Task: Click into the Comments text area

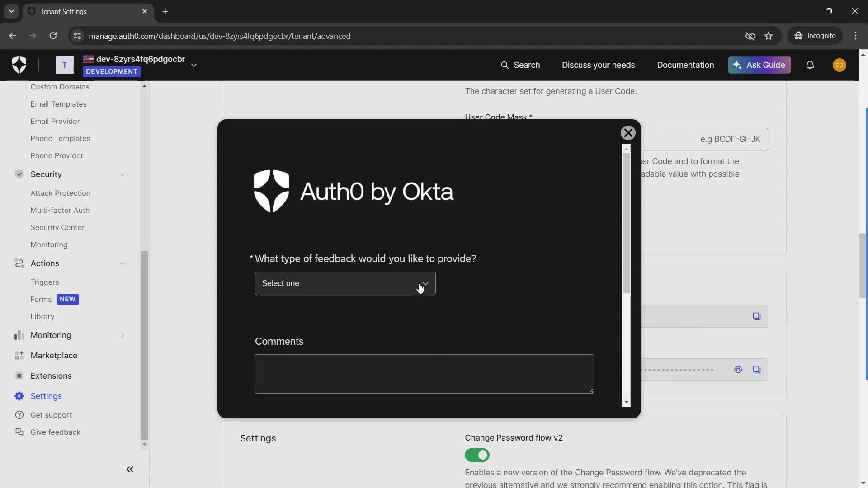Action: pyautogui.click(x=425, y=374)
